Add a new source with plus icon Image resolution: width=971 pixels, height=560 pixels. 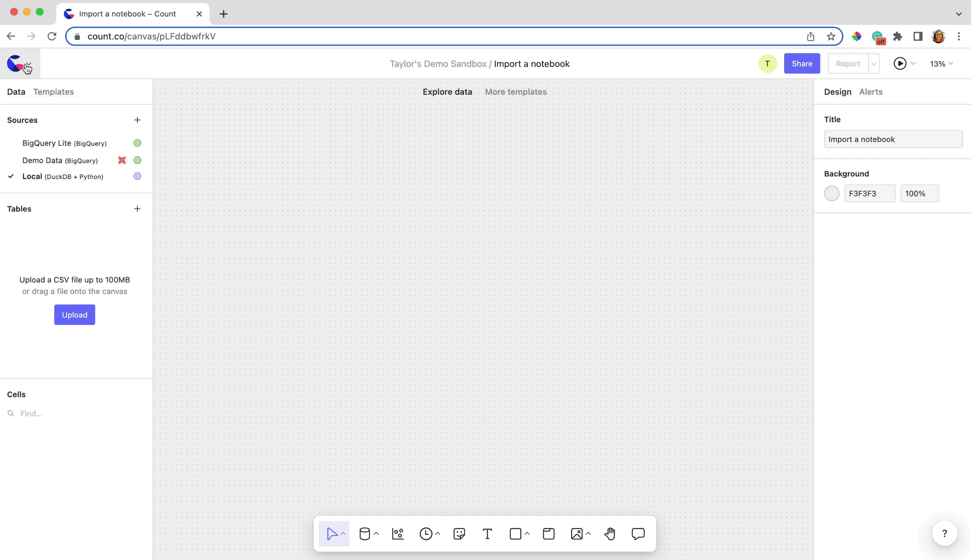(137, 120)
